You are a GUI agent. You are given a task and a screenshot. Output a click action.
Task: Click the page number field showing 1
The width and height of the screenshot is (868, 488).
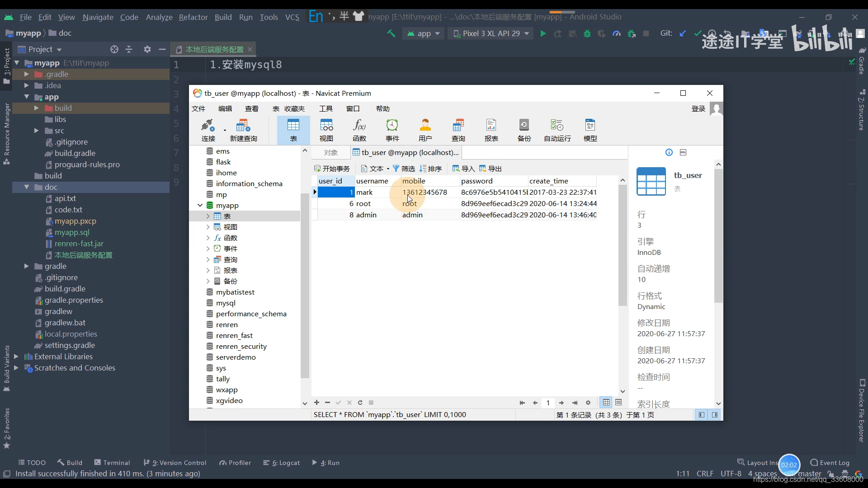pyautogui.click(x=548, y=403)
